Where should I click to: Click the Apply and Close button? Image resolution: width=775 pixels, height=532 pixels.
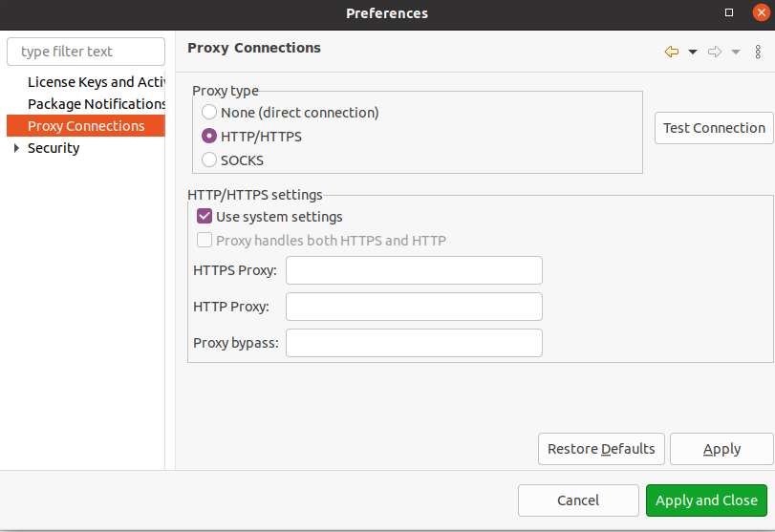706,500
